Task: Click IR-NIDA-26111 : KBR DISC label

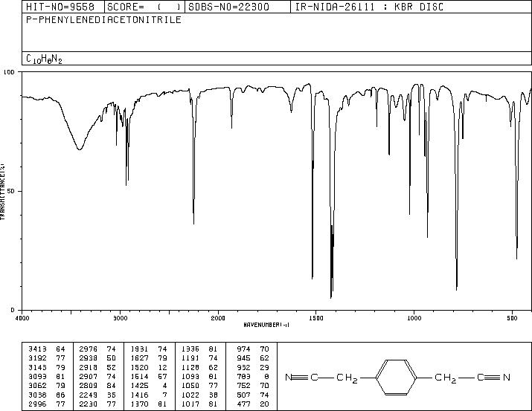Action: click(369, 7)
